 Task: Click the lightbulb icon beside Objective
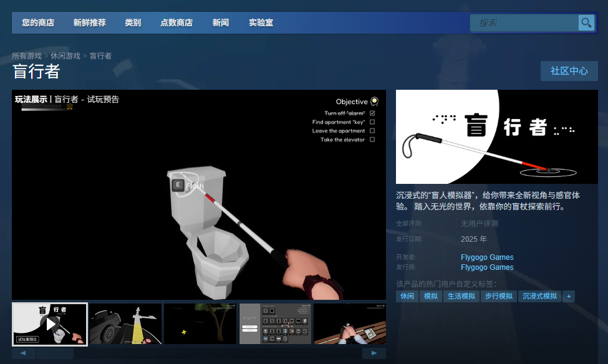click(374, 101)
